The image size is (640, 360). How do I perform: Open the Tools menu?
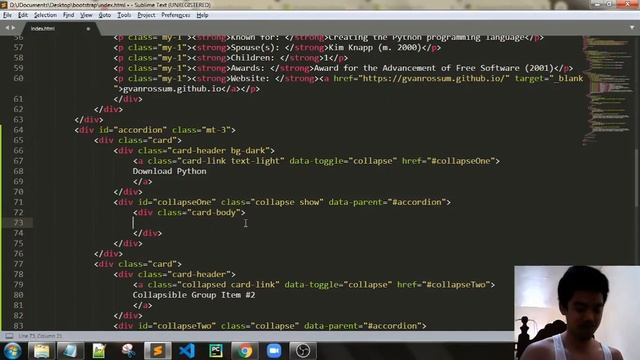(x=124, y=15)
